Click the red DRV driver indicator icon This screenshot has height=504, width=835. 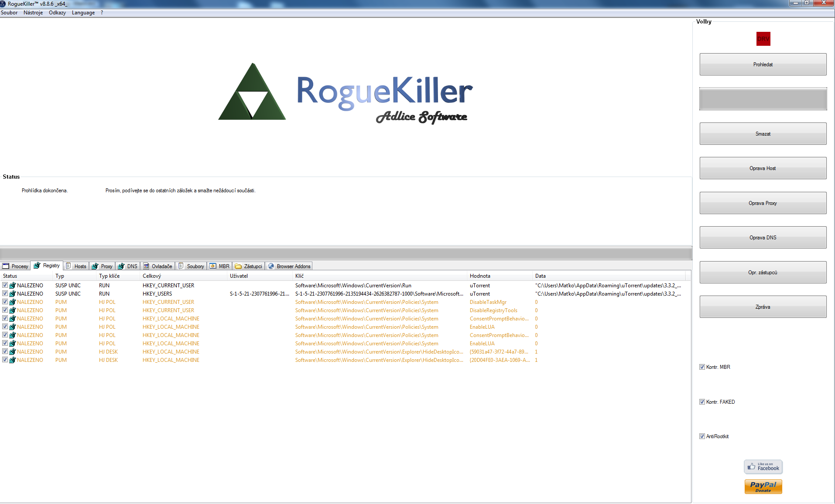[x=763, y=39]
